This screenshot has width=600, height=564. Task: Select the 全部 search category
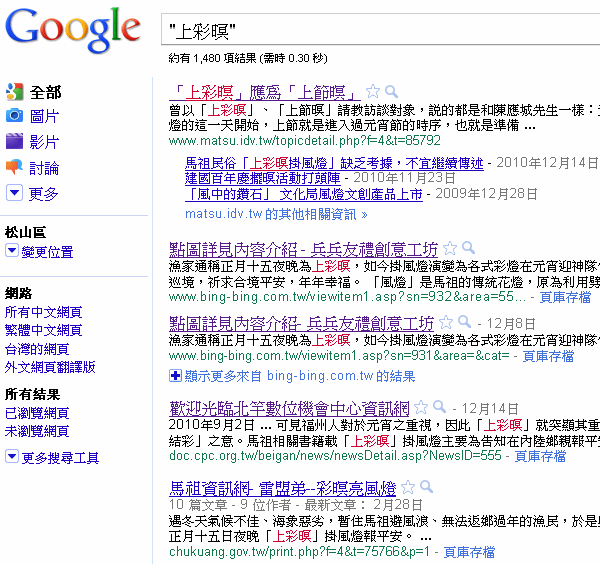pyautogui.click(x=46, y=93)
